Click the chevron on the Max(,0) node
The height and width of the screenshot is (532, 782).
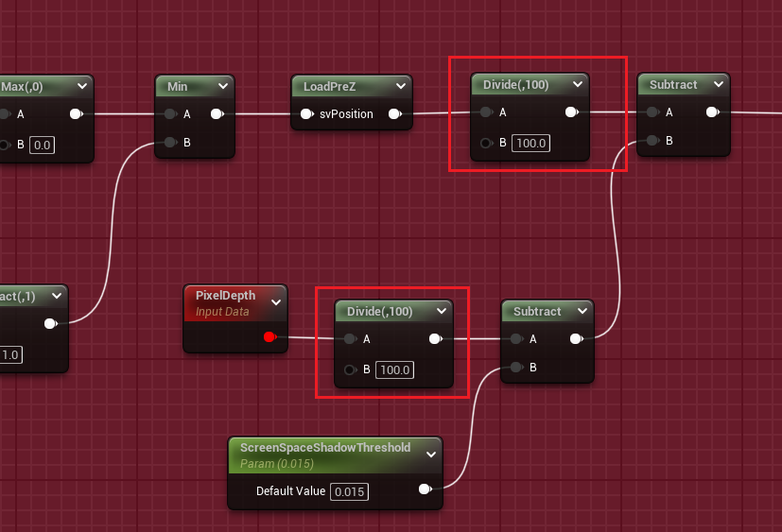pos(82,87)
